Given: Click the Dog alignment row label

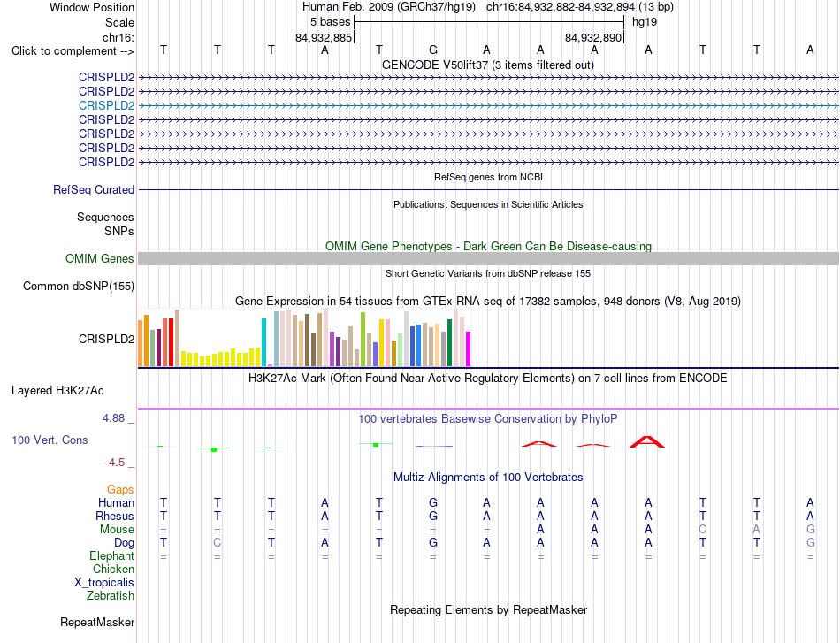Looking at the screenshot, I should pos(124,543).
